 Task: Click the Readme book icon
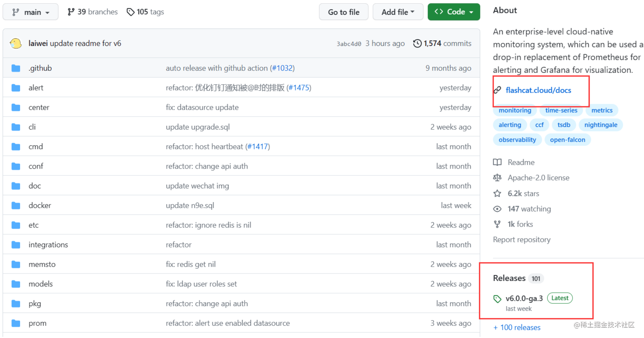(x=497, y=163)
